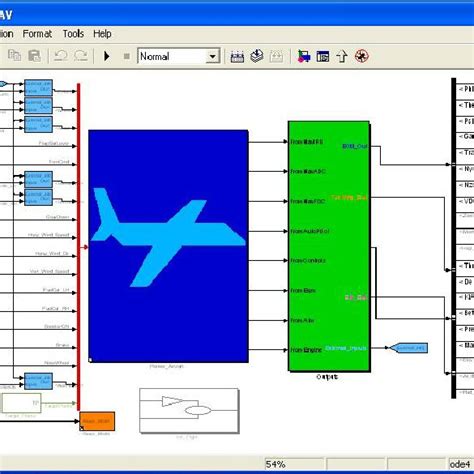This screenshot has width=474, height=474.
Task: Click the block name label under the airplane block
Action: coord(167,366)
